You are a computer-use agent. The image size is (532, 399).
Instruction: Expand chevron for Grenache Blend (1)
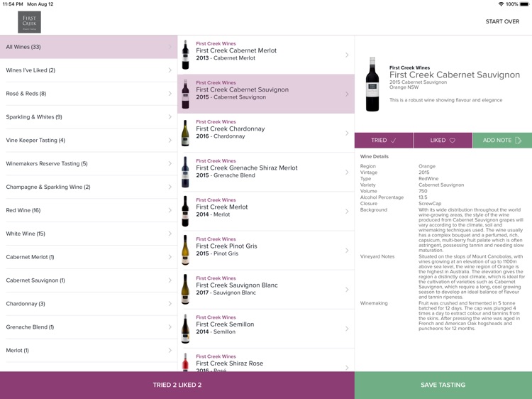click(170, 327)
